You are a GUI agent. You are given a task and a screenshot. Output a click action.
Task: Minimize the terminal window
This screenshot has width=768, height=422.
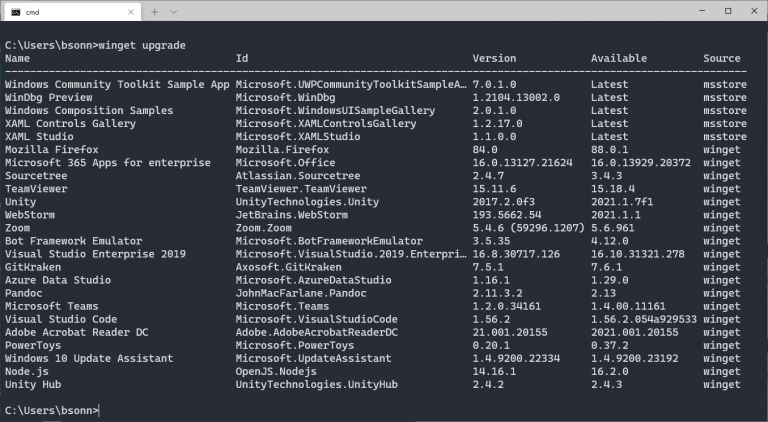pyautogui.click(x=702, y=11)
